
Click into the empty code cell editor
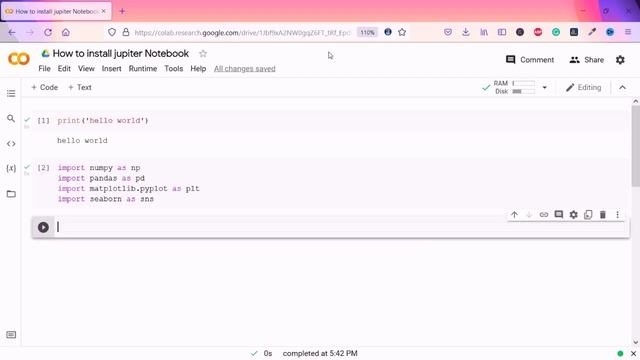(341, 227)
